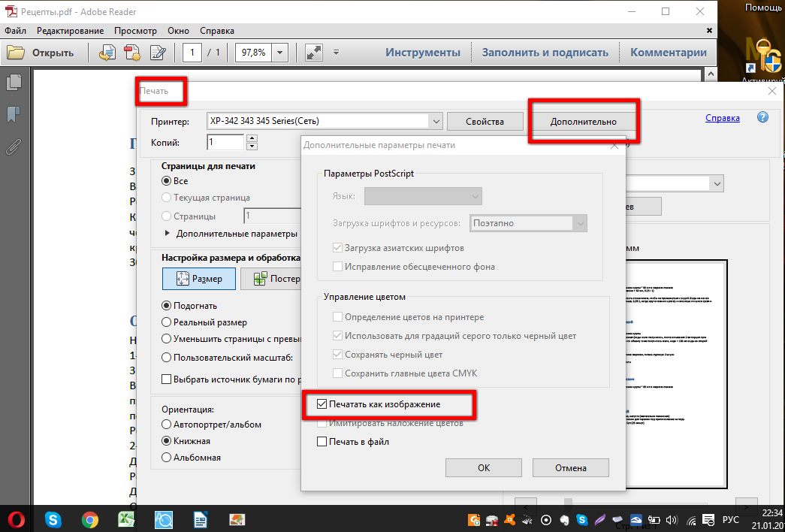
Task: Open the 'Инструменты' pane tab
Action: click(422, 52)
